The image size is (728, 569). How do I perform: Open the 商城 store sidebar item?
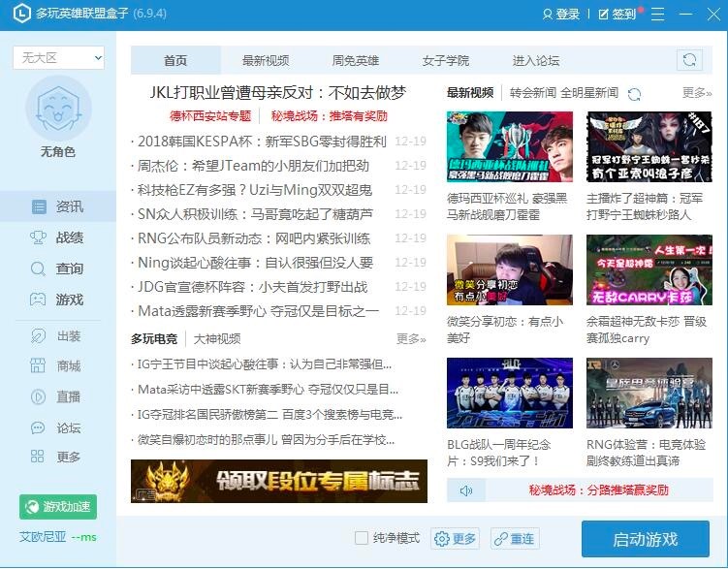point(57,365)
